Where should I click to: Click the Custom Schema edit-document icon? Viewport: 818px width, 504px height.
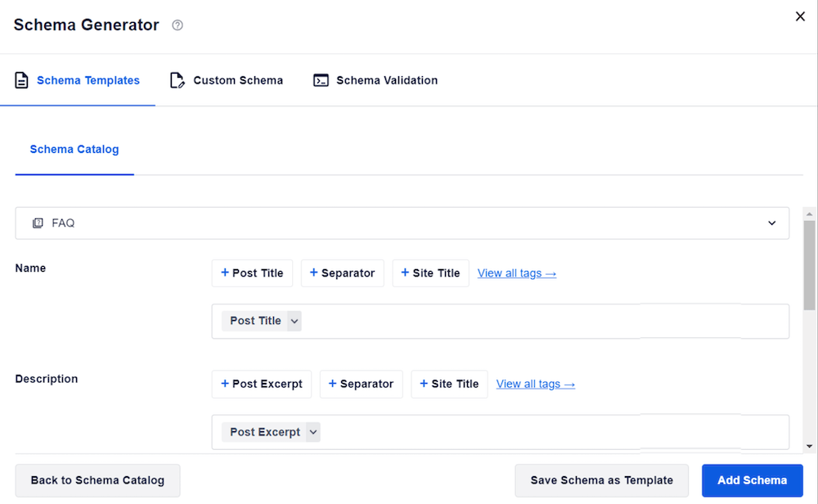tap(178, 80)
